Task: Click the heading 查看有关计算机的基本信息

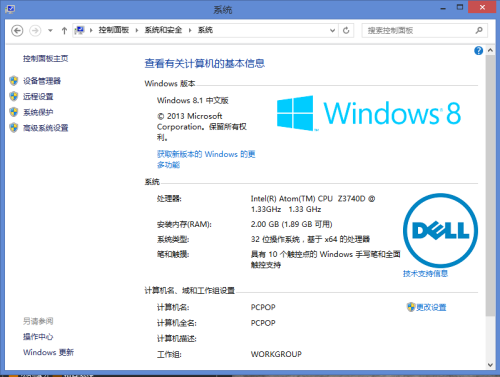Action: click(205, 63)
